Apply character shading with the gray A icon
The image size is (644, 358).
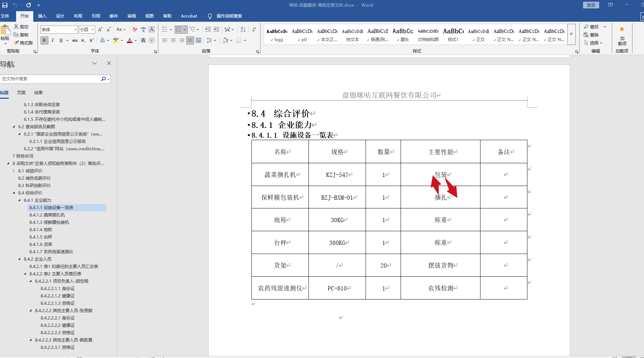tap(143, 40)
